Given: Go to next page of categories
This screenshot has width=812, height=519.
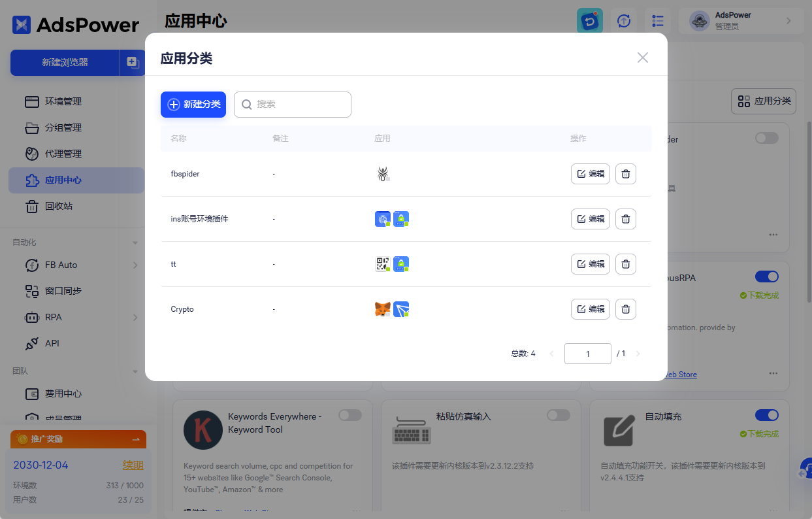Looking at the screenshot, I should (638, 354).
